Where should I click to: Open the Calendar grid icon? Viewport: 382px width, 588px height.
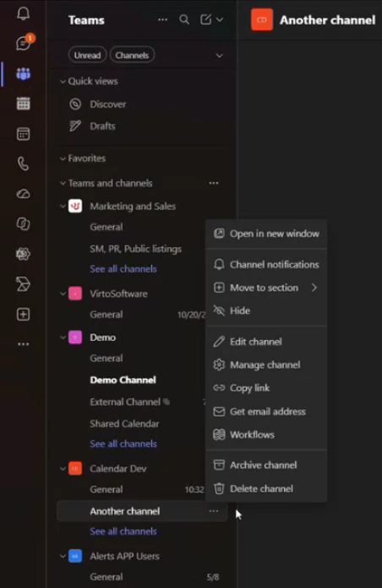click(x=23, y=103)
